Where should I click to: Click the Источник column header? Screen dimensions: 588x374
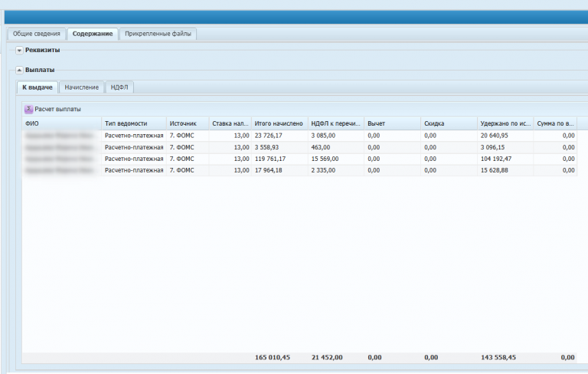pyautogui.click(x=187, y=123)
